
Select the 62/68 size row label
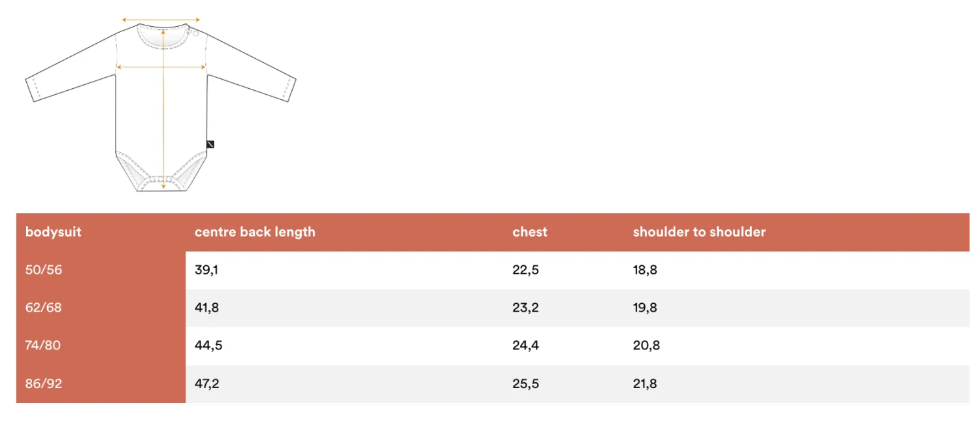tap(43, 308)
